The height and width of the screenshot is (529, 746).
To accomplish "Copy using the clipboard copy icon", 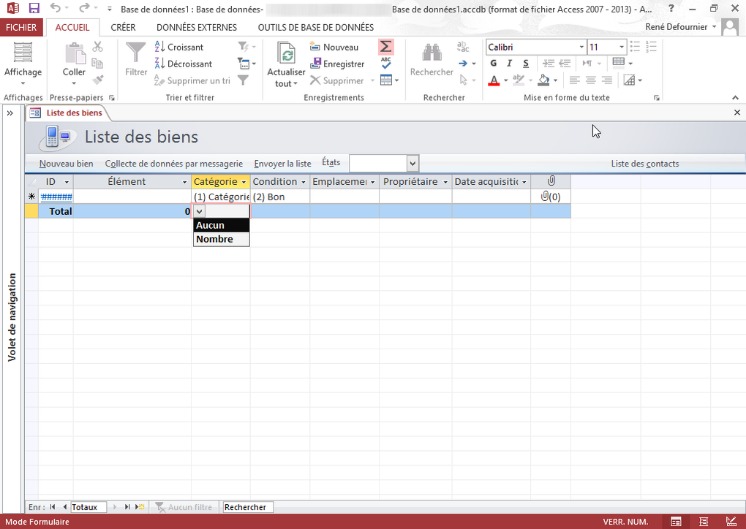I will pyautogui.click(x=97, y=63).
